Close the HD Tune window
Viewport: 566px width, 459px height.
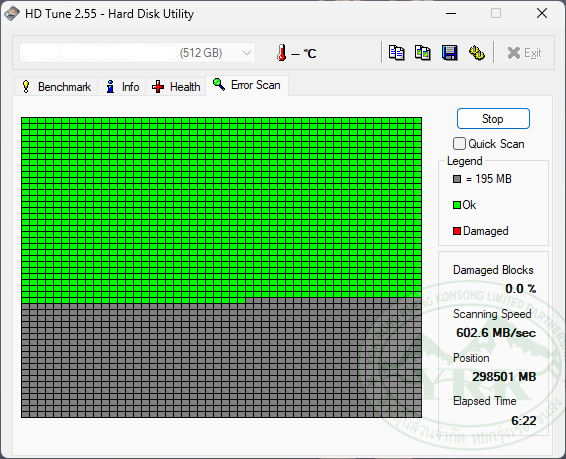(542, 14)
